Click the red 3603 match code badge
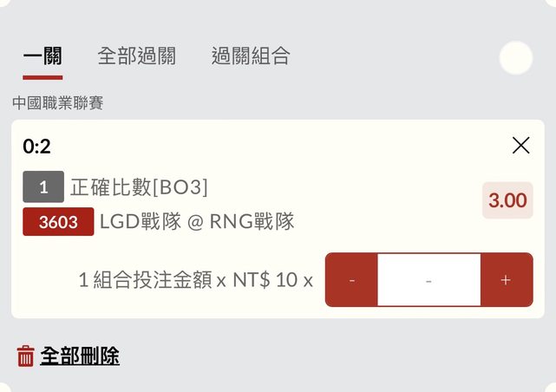The image size is (556, 392). click(58, 222)
